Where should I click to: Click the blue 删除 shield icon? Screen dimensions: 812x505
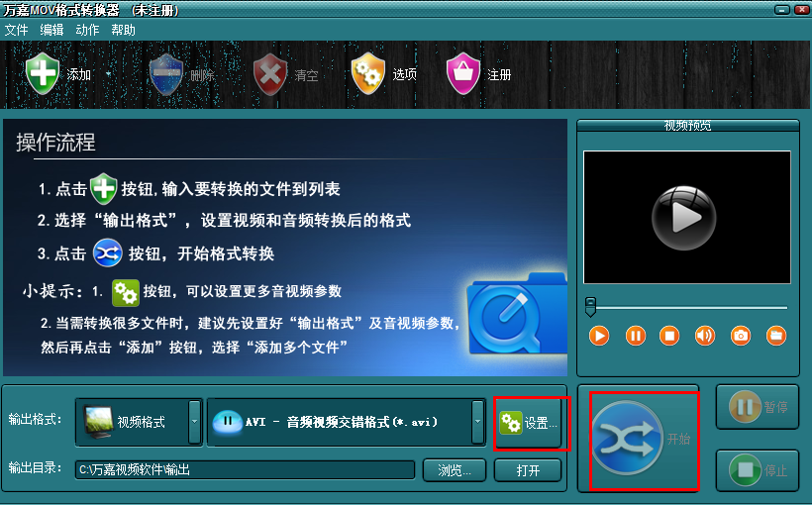(165, 75)
